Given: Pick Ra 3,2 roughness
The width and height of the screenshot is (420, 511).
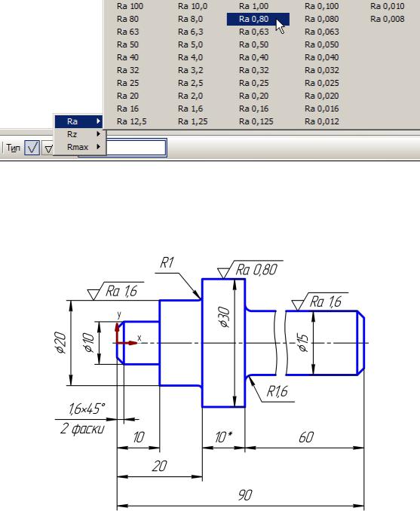Looking at the screenshot, I should pyautogui.click(x=191, y=70).
